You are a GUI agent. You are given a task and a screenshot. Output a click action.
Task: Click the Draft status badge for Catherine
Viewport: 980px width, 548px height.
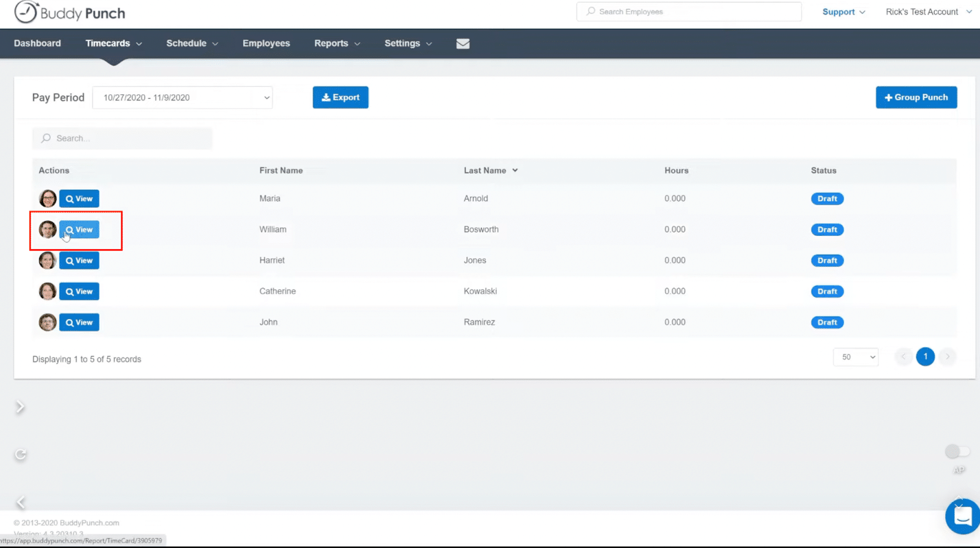(x=827, y=291)
